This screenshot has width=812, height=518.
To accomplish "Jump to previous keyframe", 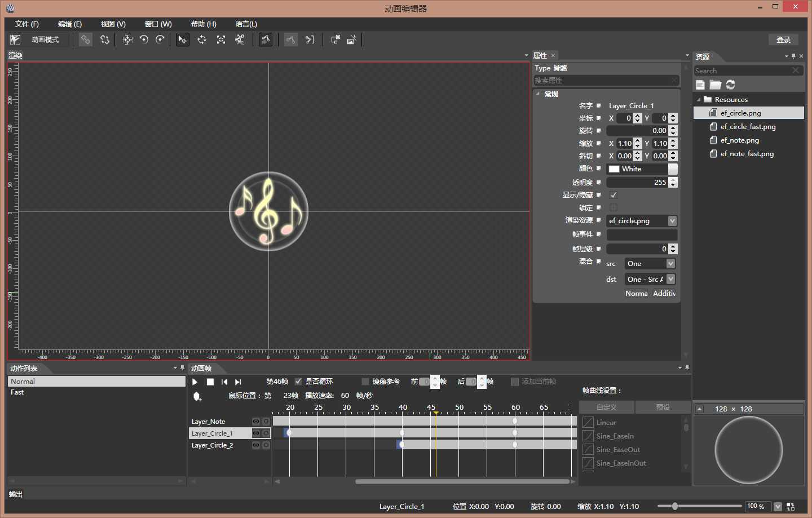I will pyautogui.click(x=224, y=382).
